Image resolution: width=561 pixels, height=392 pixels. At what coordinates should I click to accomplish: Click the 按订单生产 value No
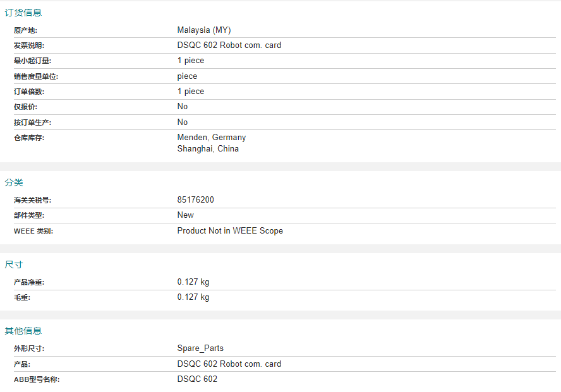pyautogui.click(x=183, y=122)
